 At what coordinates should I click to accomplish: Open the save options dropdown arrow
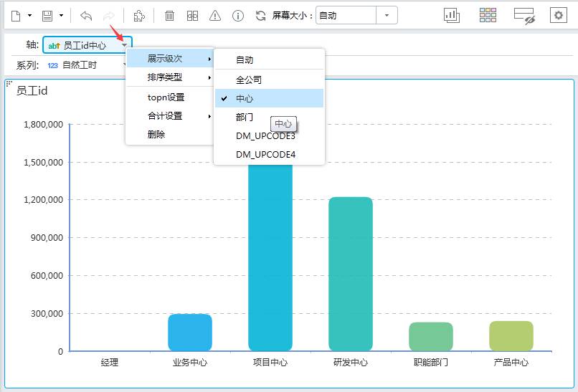[x=61, y=16]
